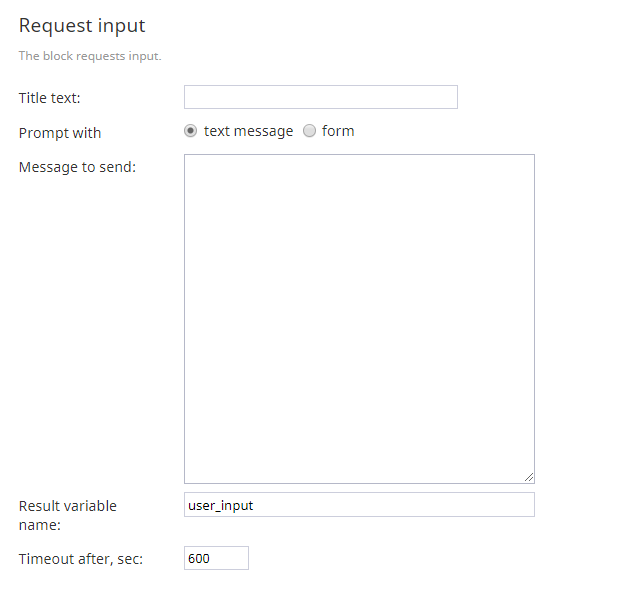631x599 pixels.
Task: Click the Timeout after sec field
Action: (217, 558)
